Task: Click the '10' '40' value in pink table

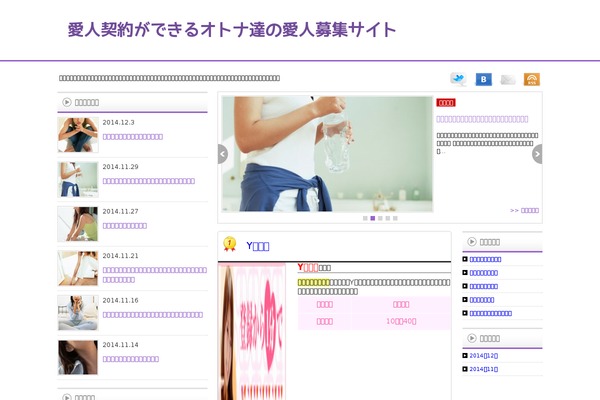Action: click(x=401, y=321)
